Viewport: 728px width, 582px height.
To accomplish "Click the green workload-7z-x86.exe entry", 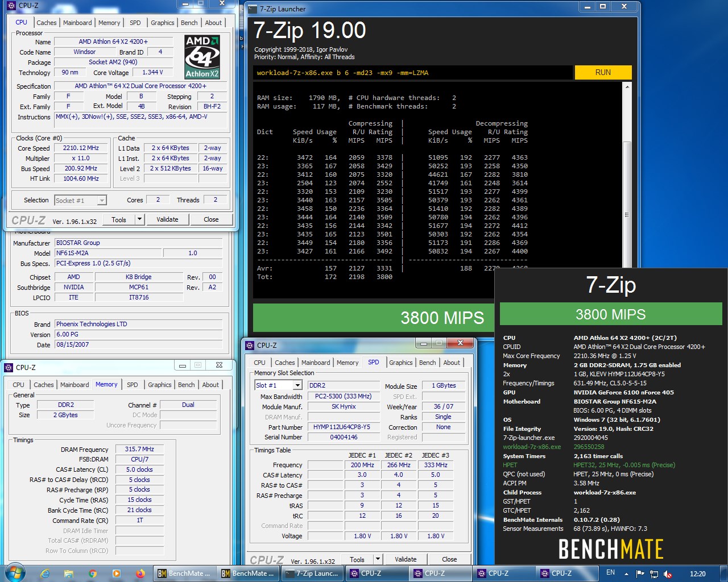I will tap(532, 447).
